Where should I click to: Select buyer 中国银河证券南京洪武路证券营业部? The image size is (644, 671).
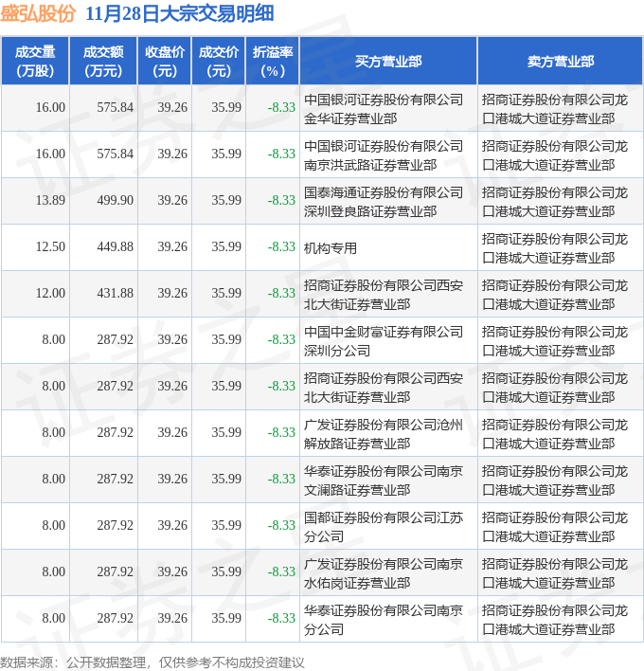pos(384,154)
